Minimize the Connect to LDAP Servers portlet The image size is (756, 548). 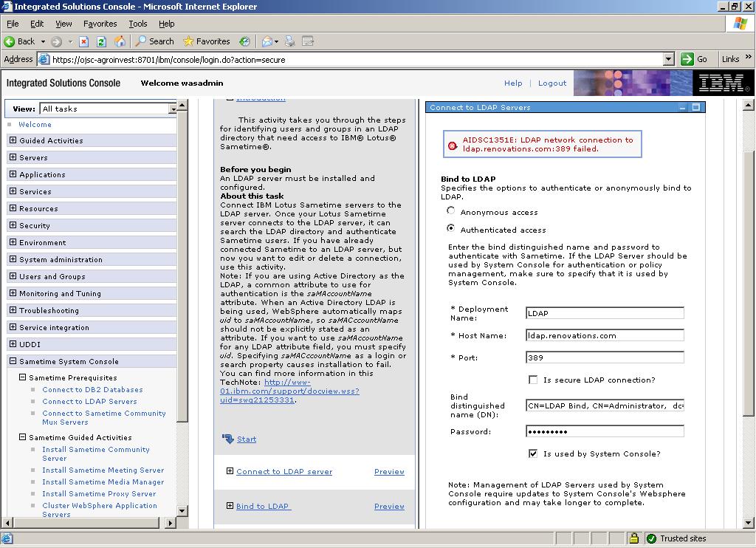tap(682, 107)
